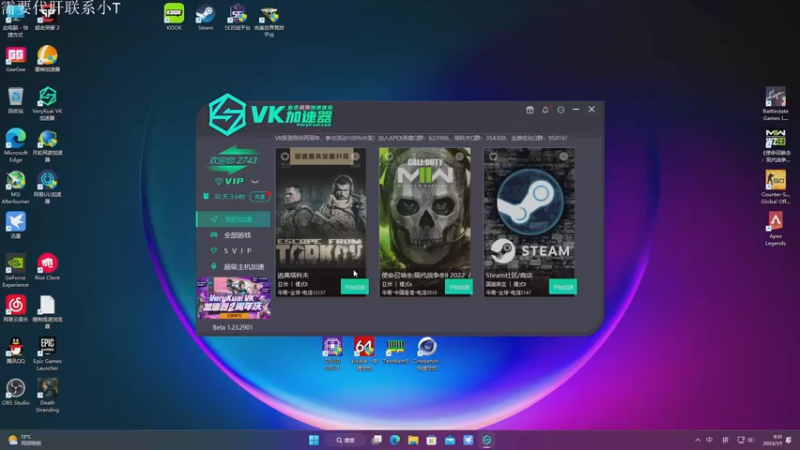This screenshot has width=800, height=450.
Task: Open Call of Duty MWII cover art
Action: [425, 209]
